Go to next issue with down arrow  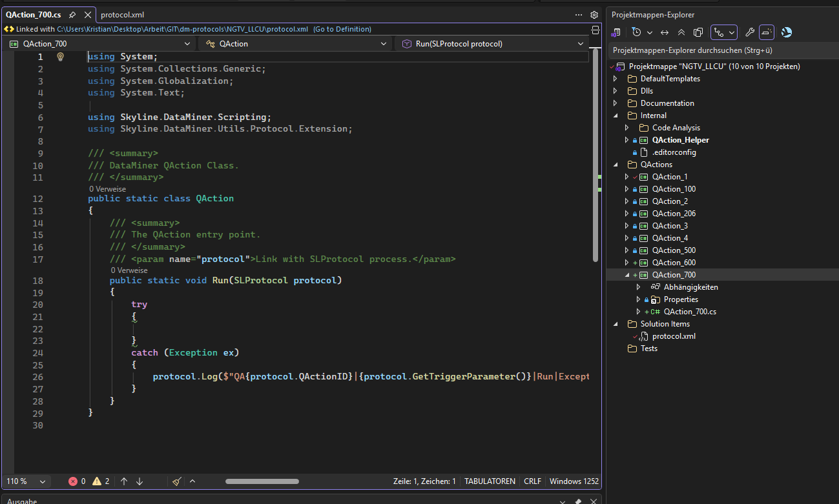140,481
